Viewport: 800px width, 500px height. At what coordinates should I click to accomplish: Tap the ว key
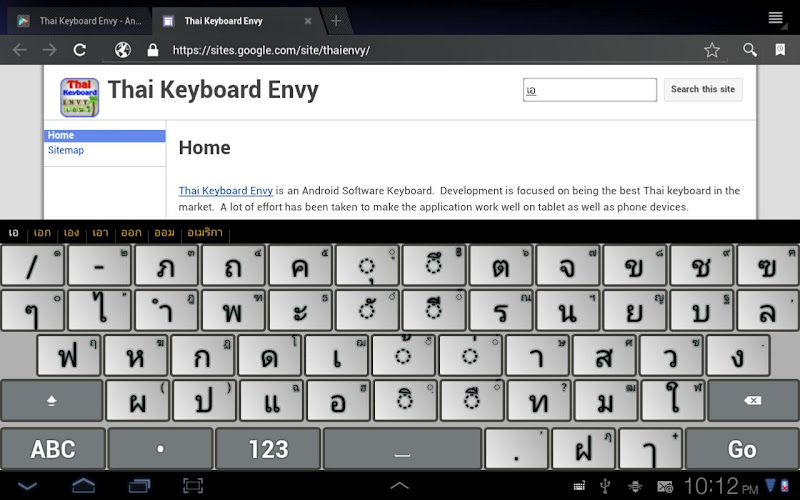coord(671,356)
